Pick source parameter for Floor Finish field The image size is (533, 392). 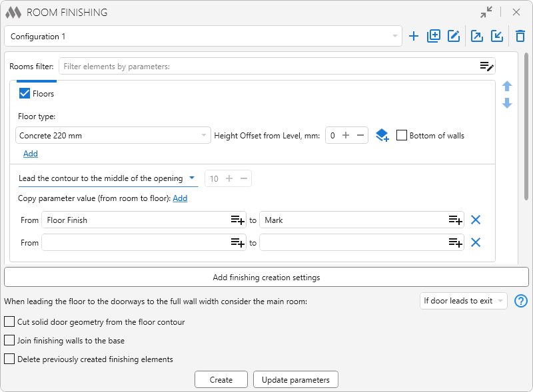[x=238, y=220]
